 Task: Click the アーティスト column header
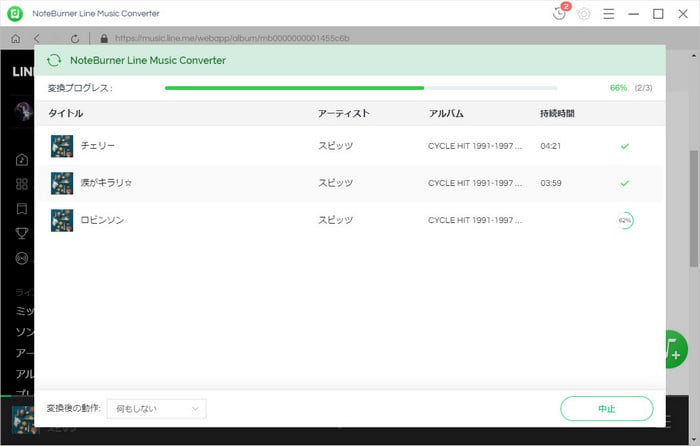coord(344,113)
